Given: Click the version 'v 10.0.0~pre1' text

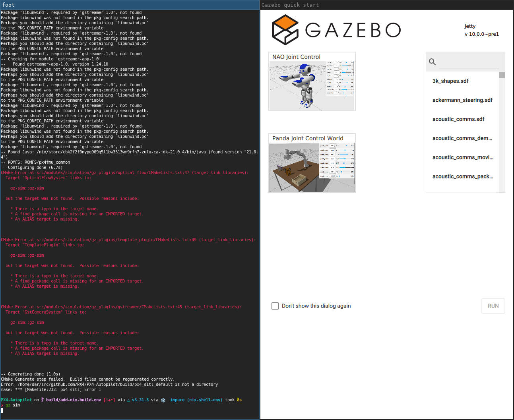Looking at the screenshot, I should click(482, 34).
